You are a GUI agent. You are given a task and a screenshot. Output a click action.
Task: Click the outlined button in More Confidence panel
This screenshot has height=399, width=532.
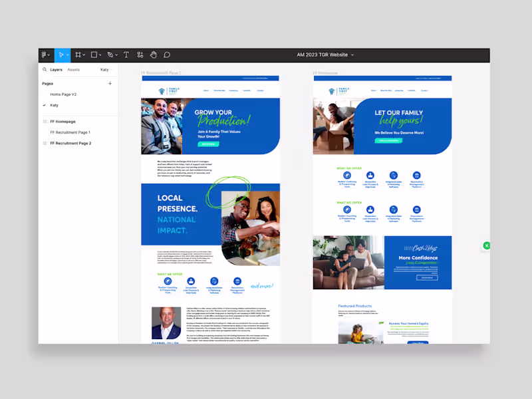pos(427,277)
